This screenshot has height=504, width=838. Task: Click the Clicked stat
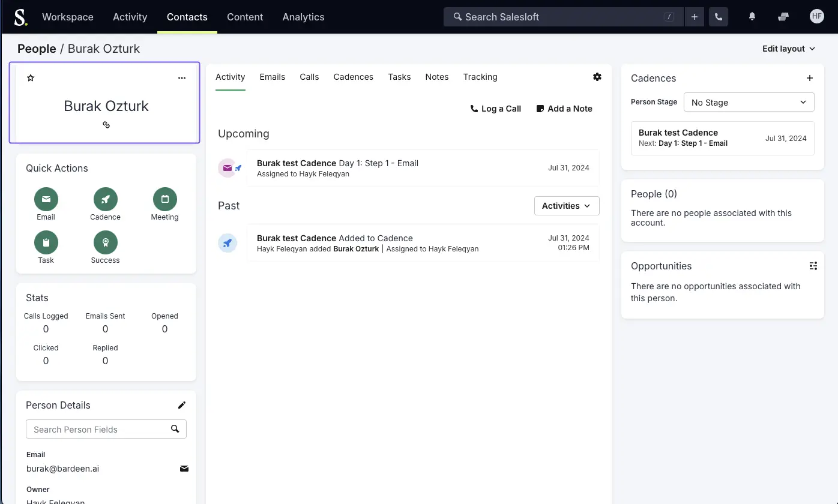(46, 355)
